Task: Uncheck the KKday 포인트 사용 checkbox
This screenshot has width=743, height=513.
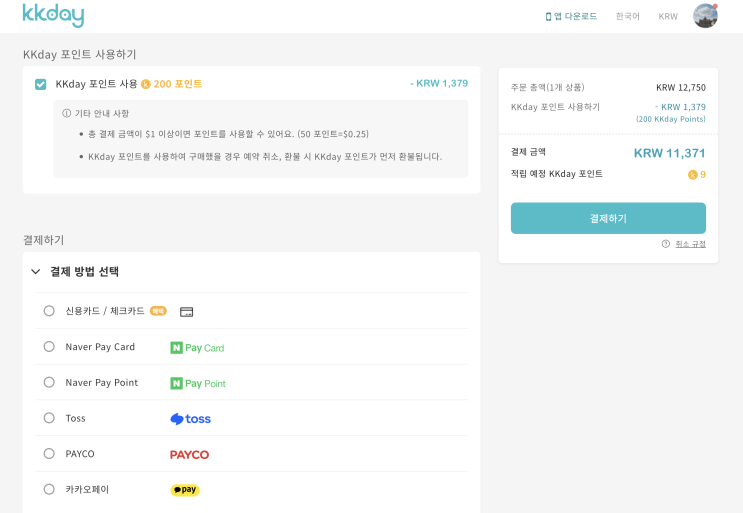Action: pyautogui.click(x=40, y=84)
